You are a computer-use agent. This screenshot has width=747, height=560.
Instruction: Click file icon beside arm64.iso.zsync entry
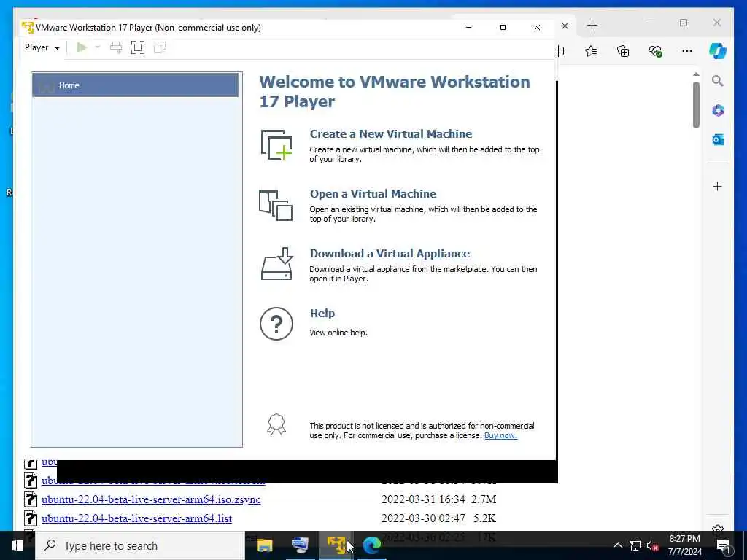point(31,499)
